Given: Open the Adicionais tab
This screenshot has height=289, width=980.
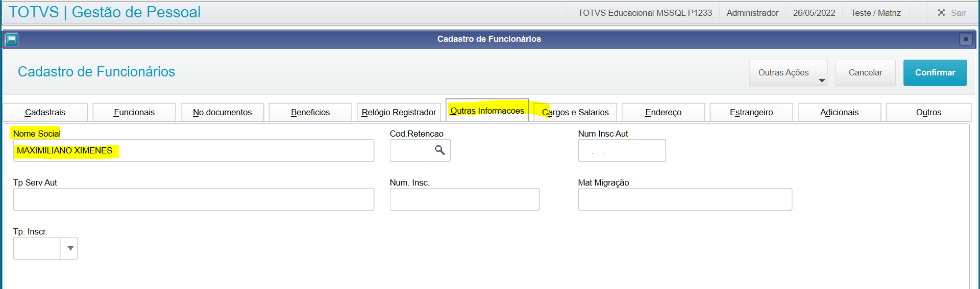Looking at the screenshot, I should pyautogui.click(x=840, y=112).
